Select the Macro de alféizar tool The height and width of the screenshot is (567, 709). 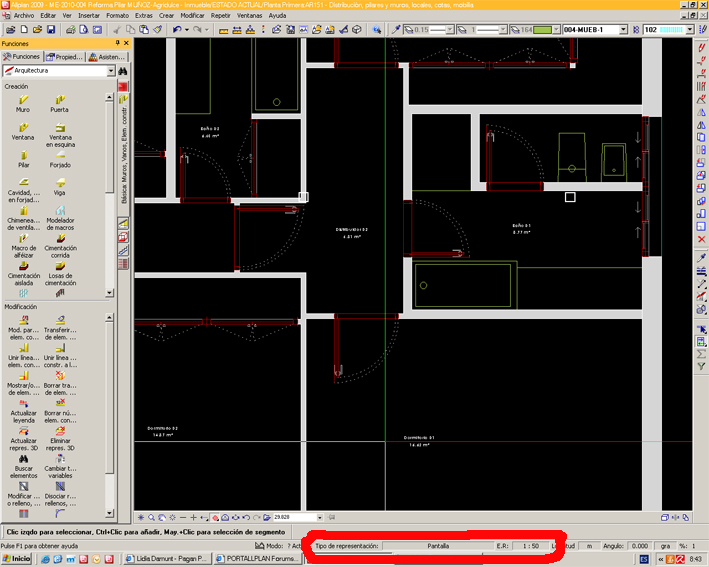click(x=24, y=246)
